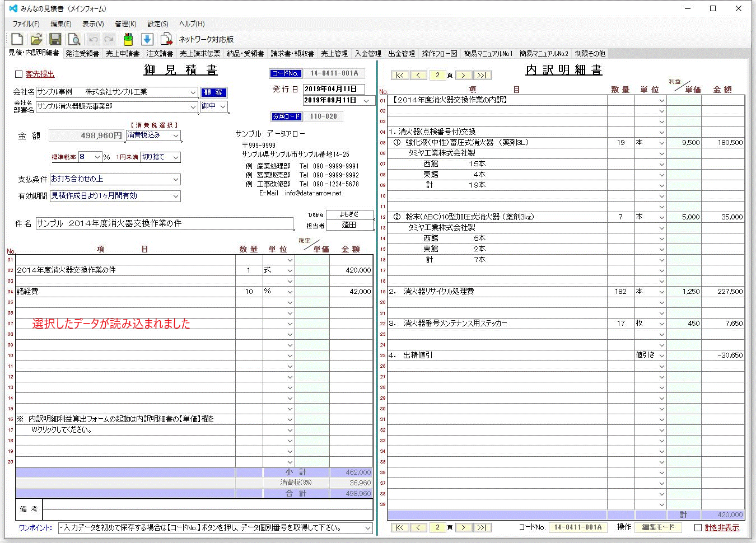This screenshot has width=756, height=543.
Task: Click the 420,000 amount cell in estimate
Action: tap(351, 270)
